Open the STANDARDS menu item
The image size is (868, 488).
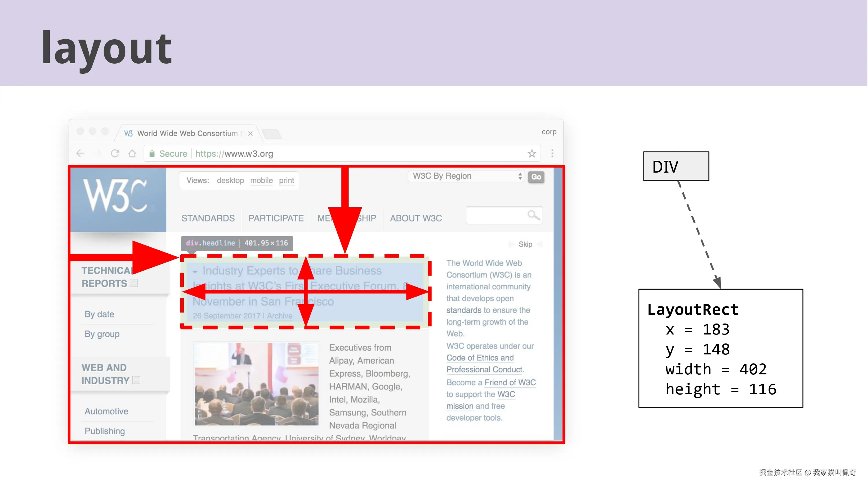(208, 218)
